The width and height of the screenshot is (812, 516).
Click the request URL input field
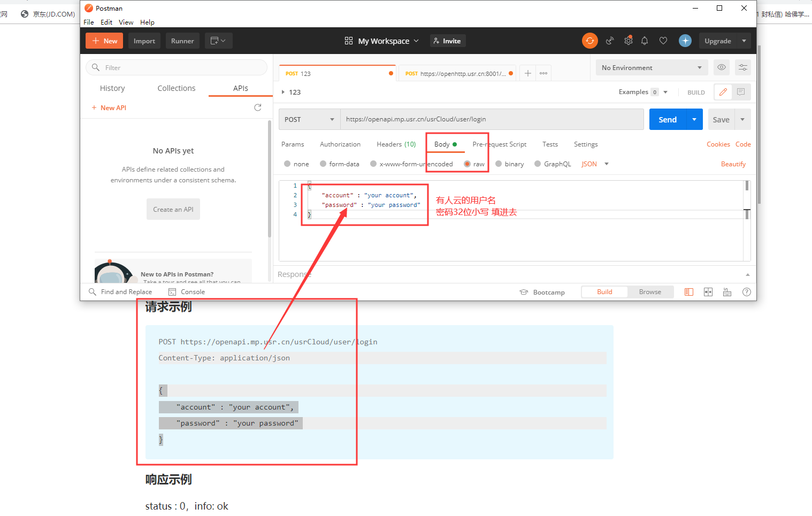point(491,119)
